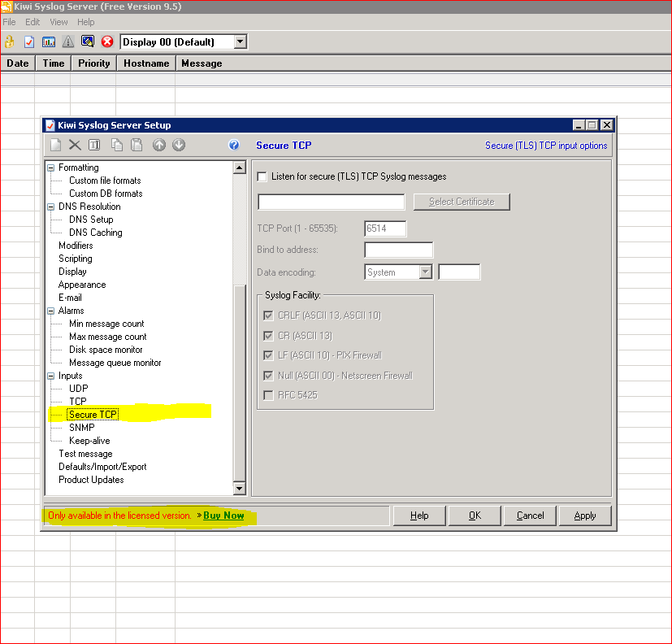Click the OK button

pyautogui.click(x=475, y=516)
